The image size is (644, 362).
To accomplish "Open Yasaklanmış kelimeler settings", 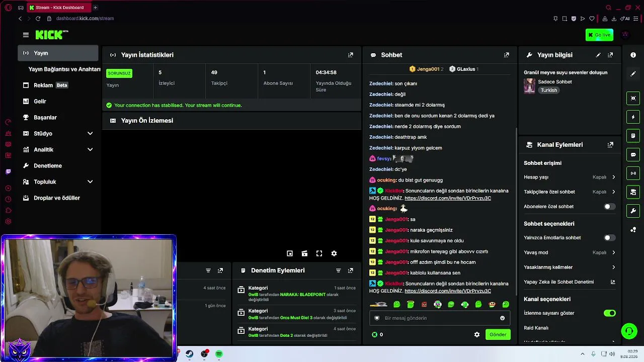I will coord(570,267).
